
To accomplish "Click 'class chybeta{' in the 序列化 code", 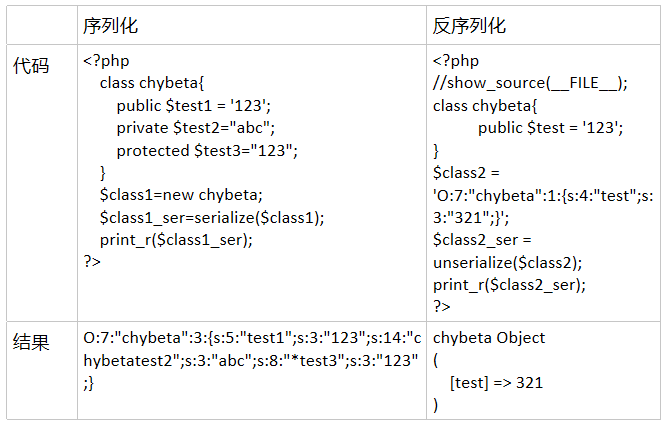I will 151,83.
